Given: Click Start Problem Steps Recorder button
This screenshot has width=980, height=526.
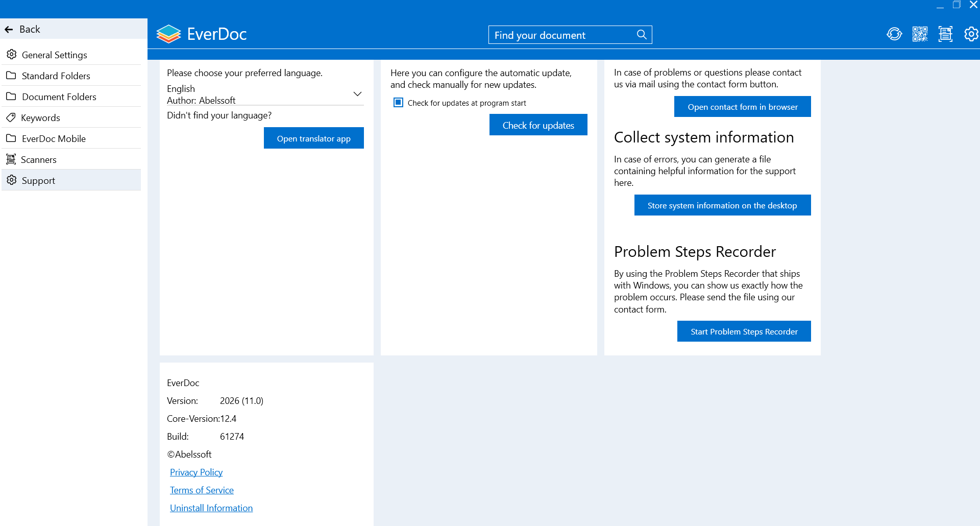Looking at the screenshot, I should [744, 331].
